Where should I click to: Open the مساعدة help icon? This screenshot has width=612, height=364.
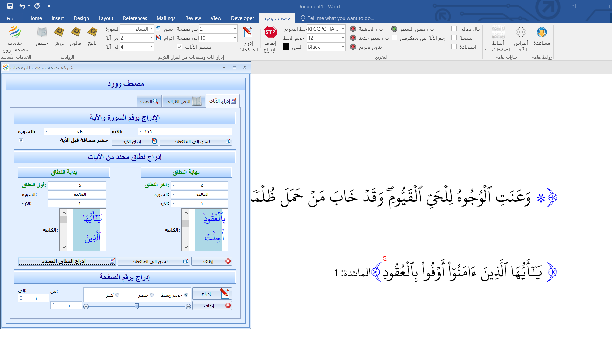click(x=542, y=32)
